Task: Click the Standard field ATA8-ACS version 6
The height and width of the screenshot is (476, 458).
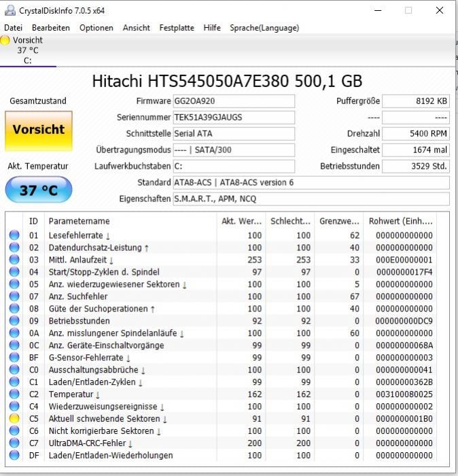Action: [311, 182]
